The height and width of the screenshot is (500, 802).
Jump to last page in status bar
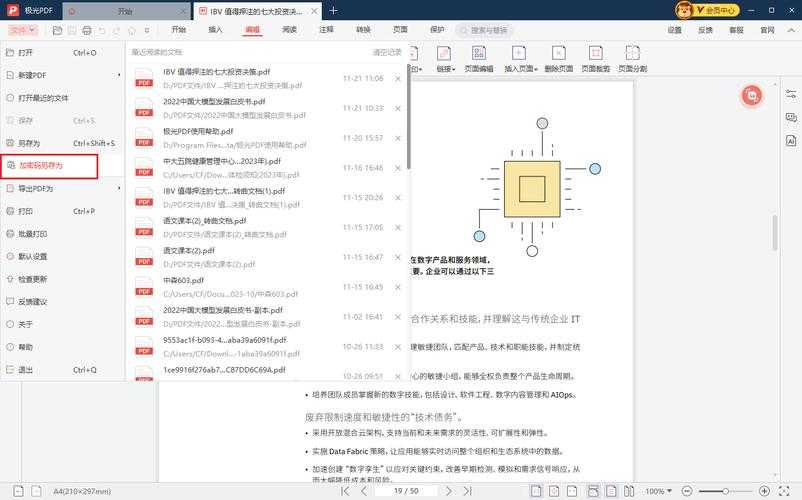(467, 491)
